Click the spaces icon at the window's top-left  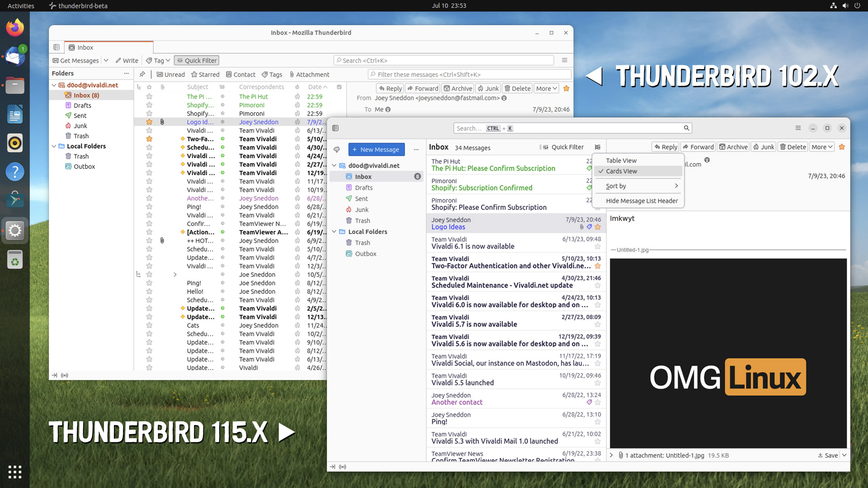coord(335,128)
